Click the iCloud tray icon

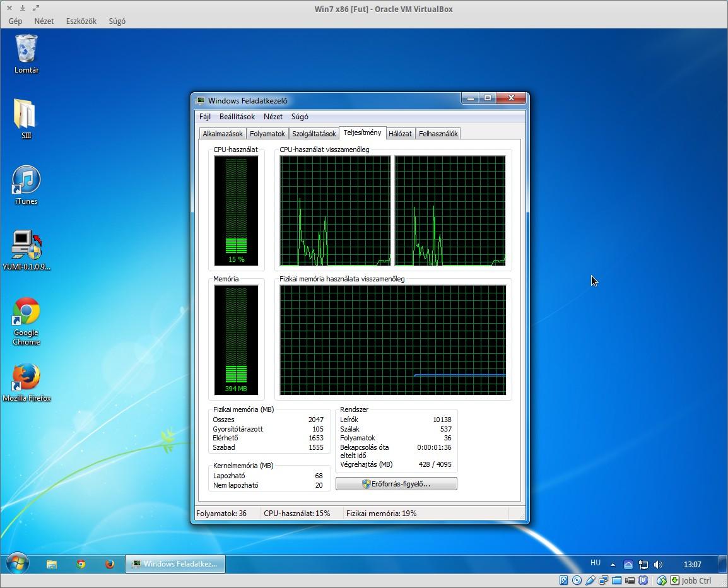point(628,564)
